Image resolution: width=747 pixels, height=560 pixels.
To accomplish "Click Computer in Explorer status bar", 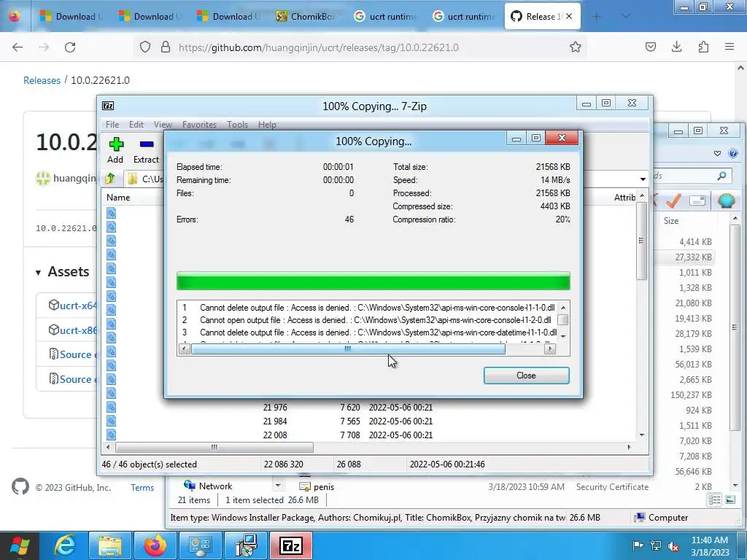I will coord(662,517).
